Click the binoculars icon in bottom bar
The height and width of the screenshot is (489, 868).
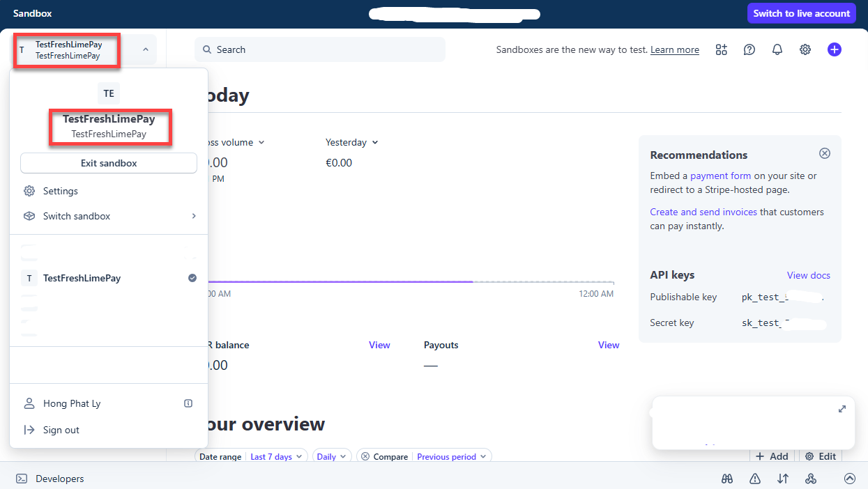(x=727, y=479)
